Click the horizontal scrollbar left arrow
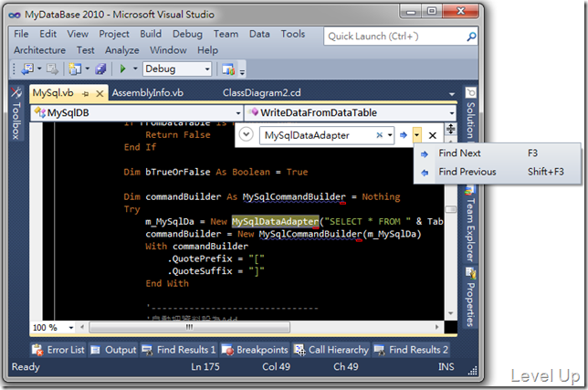Image resolution: width=588 pixels, height=390 pixels. tap(82, 327)
